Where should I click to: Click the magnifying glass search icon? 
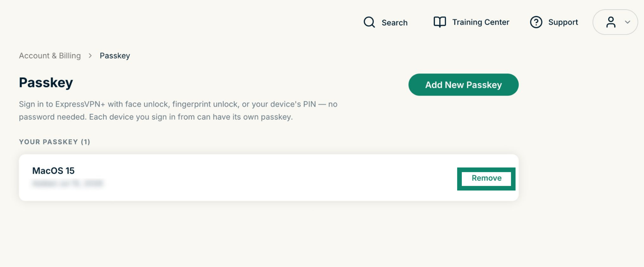click(x=369, y=22)
